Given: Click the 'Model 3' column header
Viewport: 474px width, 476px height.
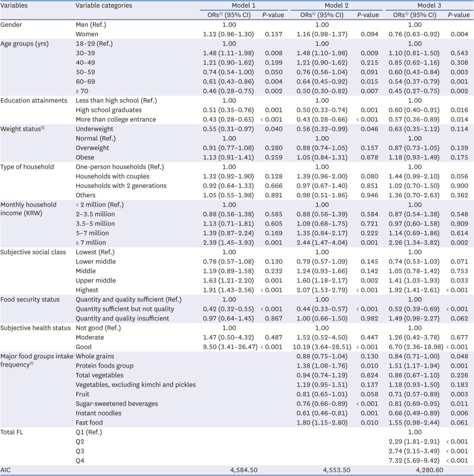Looking at the screenshot, I should 429,5.
